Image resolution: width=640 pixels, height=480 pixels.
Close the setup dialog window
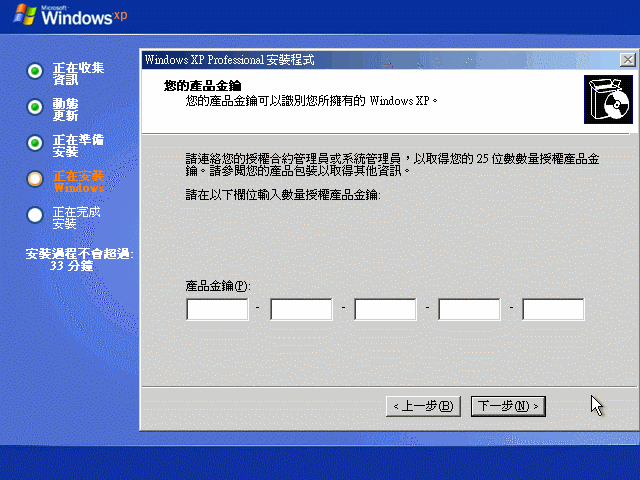click(x=627, y=60)
